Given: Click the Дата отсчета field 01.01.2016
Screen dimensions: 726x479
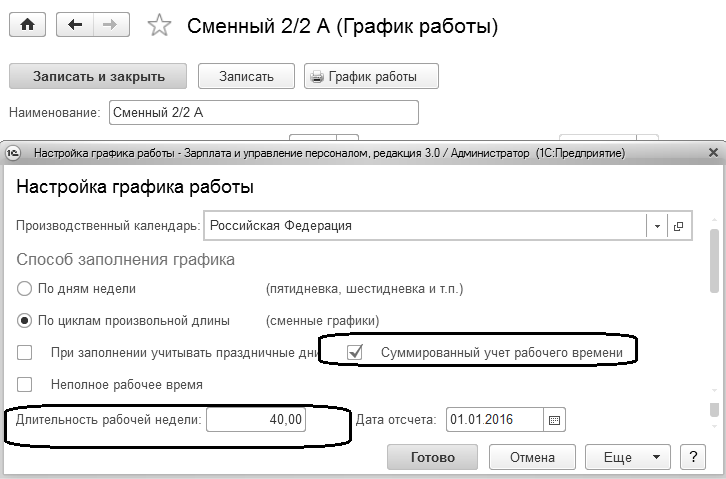Looking at the screenshot, I should tap(494, 420).
